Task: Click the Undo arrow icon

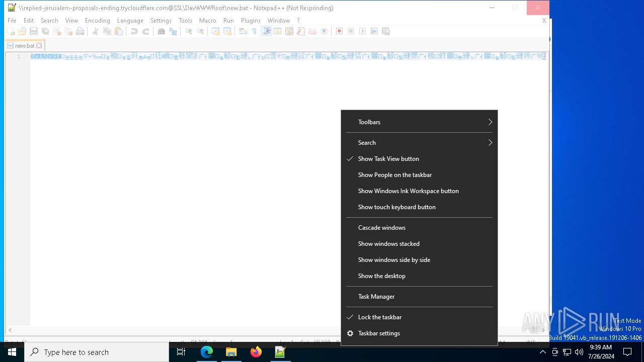Action: tap(134, 31)
